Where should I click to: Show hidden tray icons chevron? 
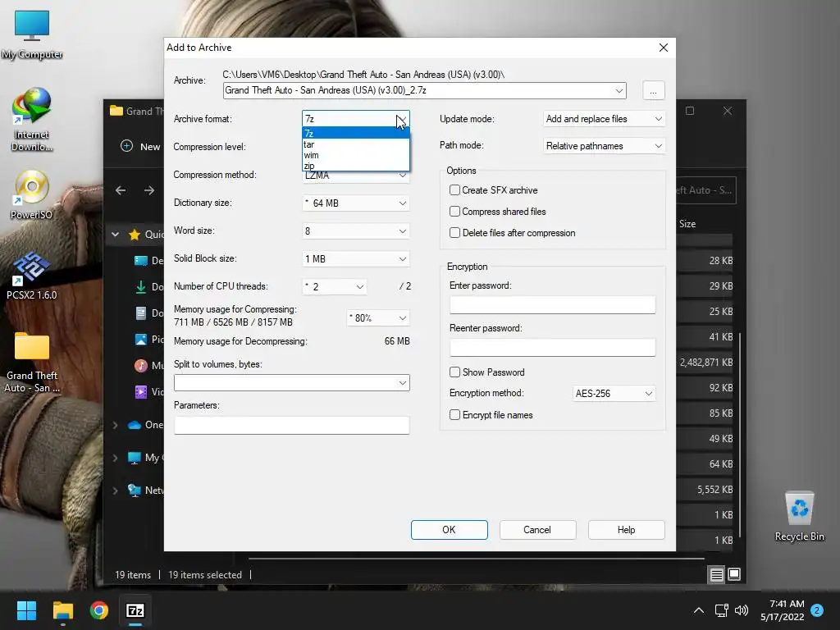click(699, 610)
